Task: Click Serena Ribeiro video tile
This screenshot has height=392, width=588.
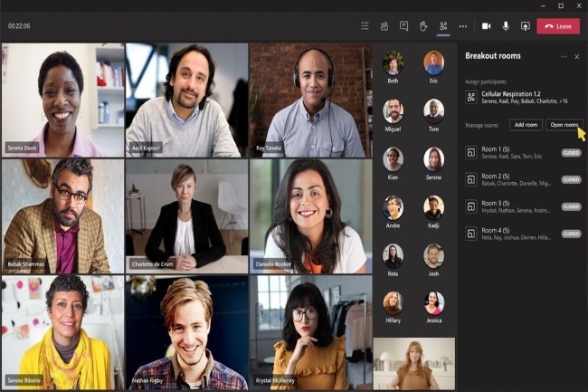Action: [x=63, y=332]
